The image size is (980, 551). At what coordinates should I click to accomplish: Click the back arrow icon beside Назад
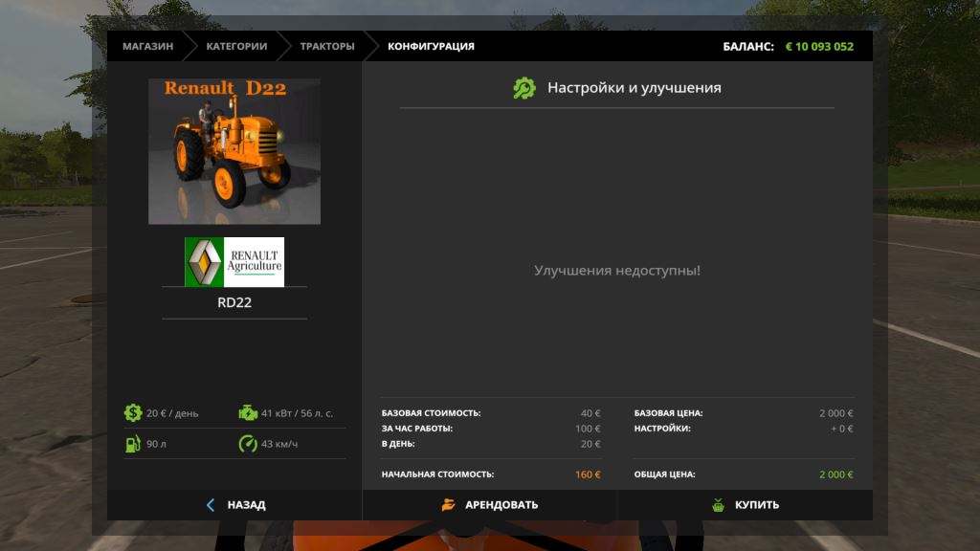[211, 505]
